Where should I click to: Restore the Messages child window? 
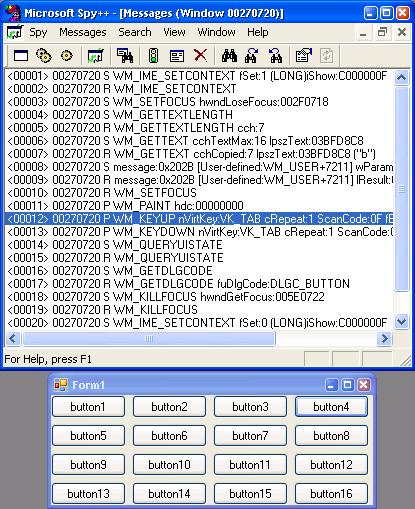382,32
